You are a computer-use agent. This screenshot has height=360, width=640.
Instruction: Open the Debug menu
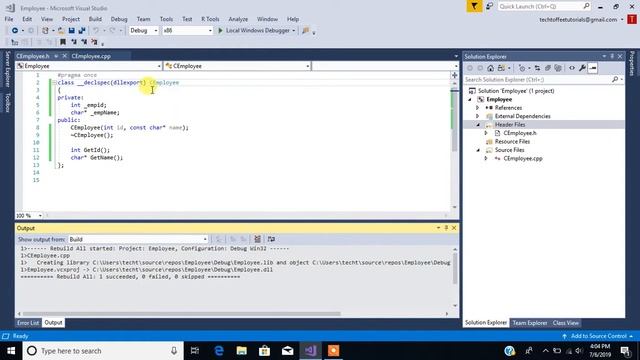click(x=119, y=19)
